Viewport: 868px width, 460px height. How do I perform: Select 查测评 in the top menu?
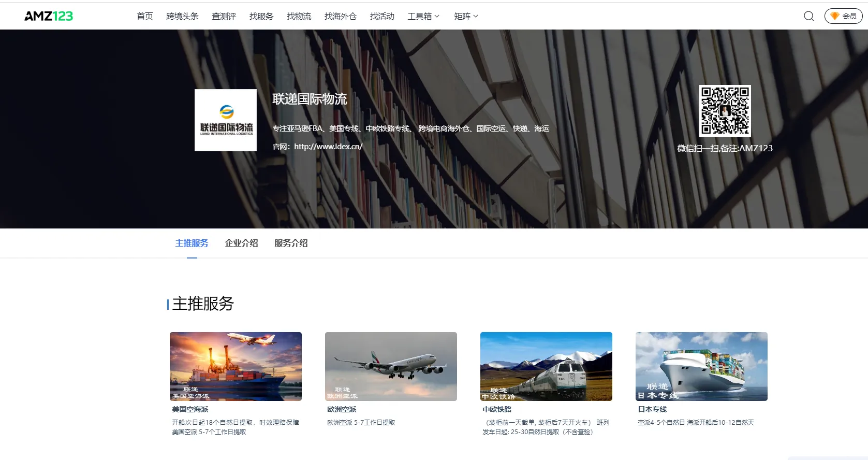(224, 16)
